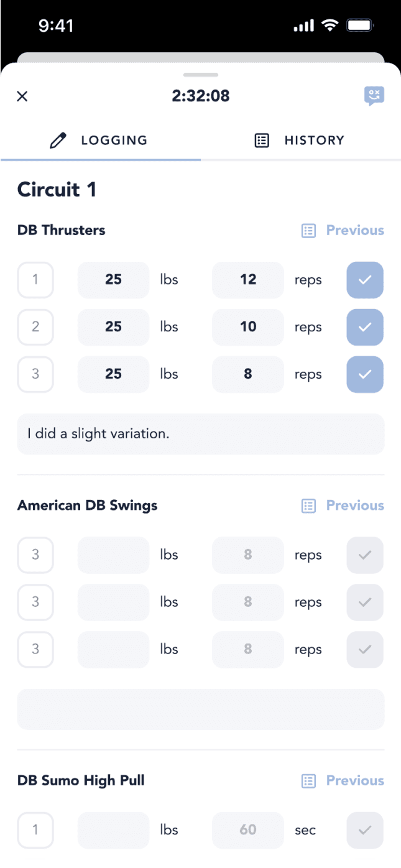Viewport: 401px width, 868px height.
Task: Select the Logging tab
Action: click(114, 140)
